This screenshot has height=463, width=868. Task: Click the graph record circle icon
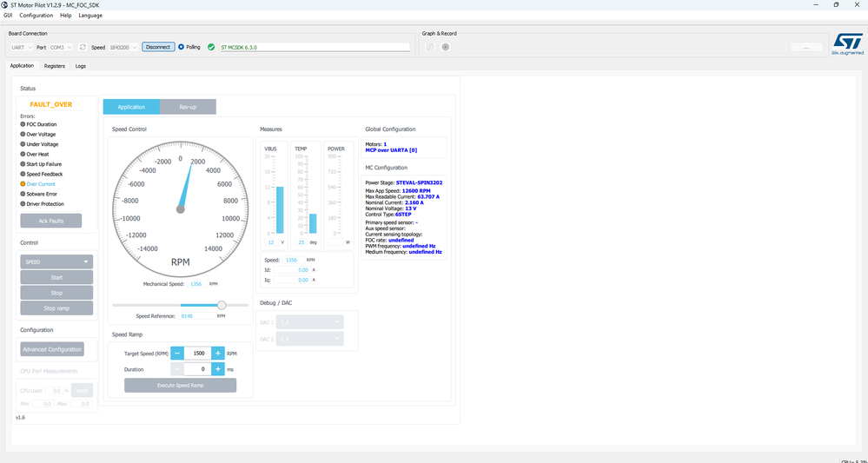445,47
